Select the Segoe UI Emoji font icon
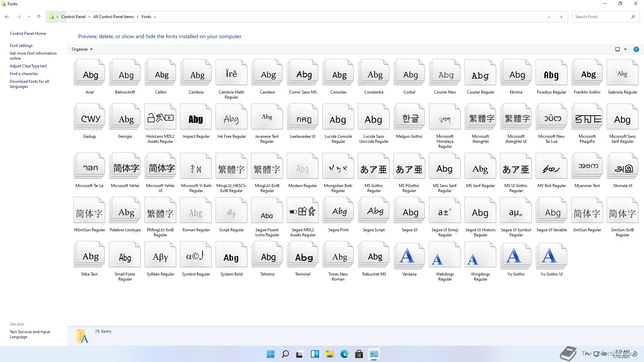 coord(445,210)
